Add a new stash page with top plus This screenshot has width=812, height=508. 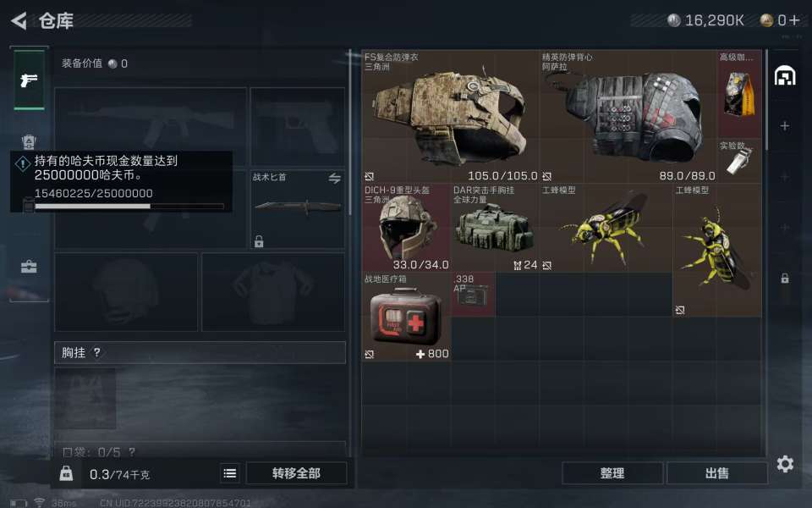click(785, 126)
